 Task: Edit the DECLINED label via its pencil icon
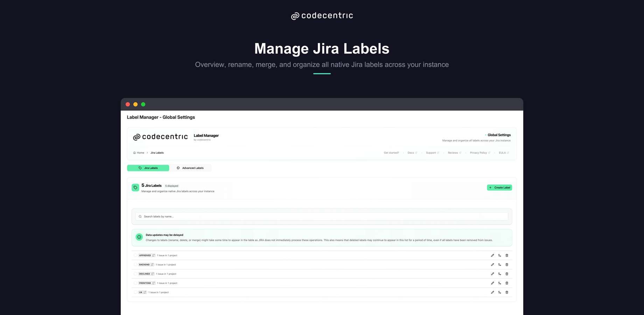point(492,274)
